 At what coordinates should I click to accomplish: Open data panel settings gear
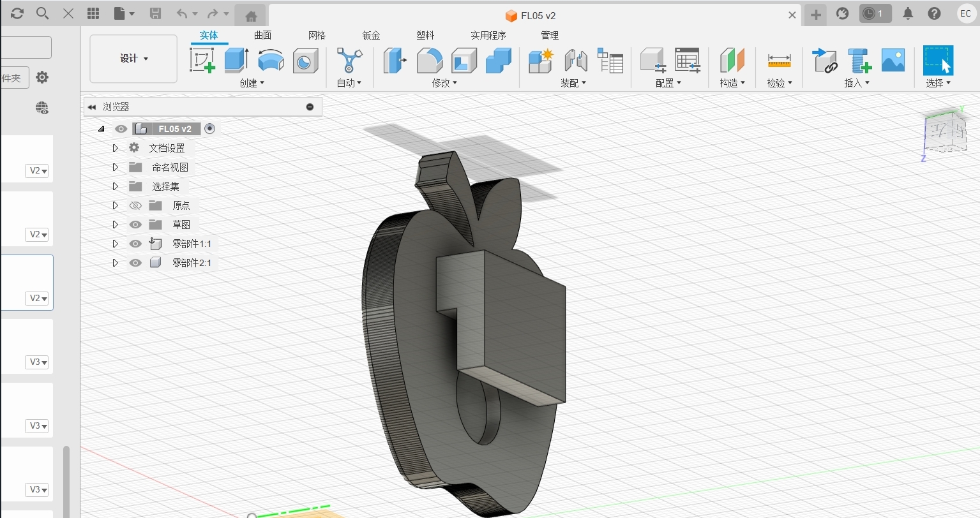42,77
